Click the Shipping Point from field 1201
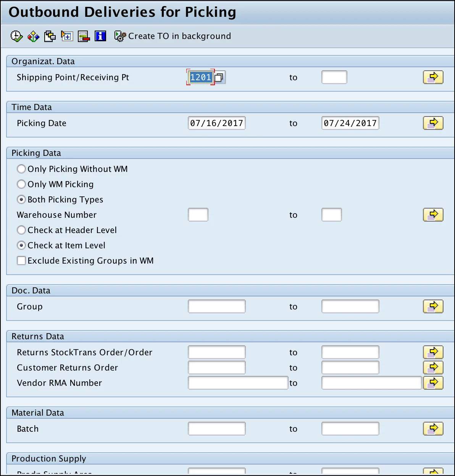This screenshot has width=455, height=476. coord(201,77)
